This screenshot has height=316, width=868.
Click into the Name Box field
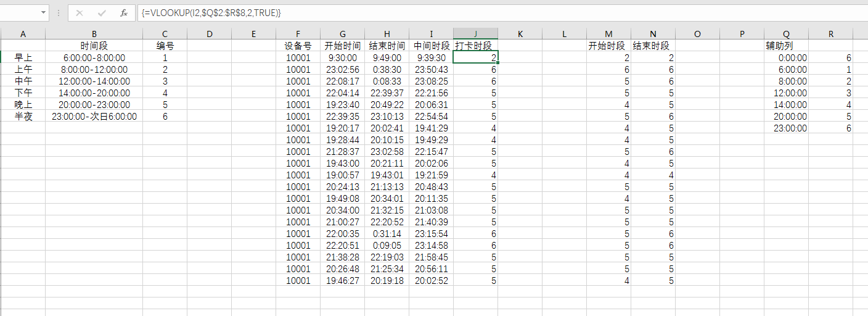click(19, 12)
